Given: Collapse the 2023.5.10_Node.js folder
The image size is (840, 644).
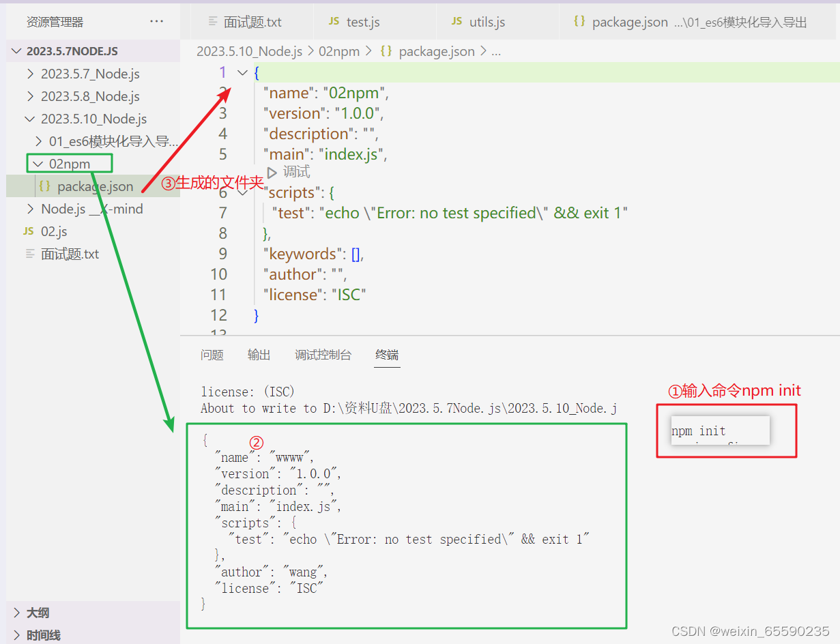Looking at the screenshot, I should [x=30, y=119].
